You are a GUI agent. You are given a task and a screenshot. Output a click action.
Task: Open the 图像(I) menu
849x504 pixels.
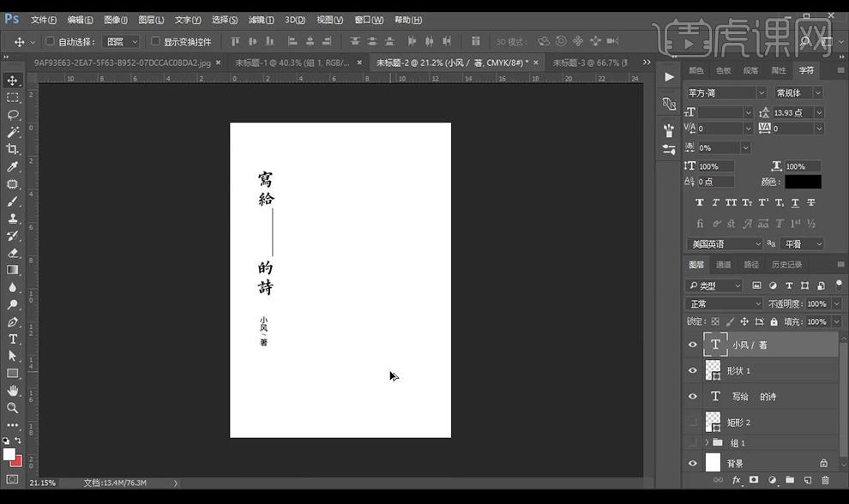pos(115,20)
